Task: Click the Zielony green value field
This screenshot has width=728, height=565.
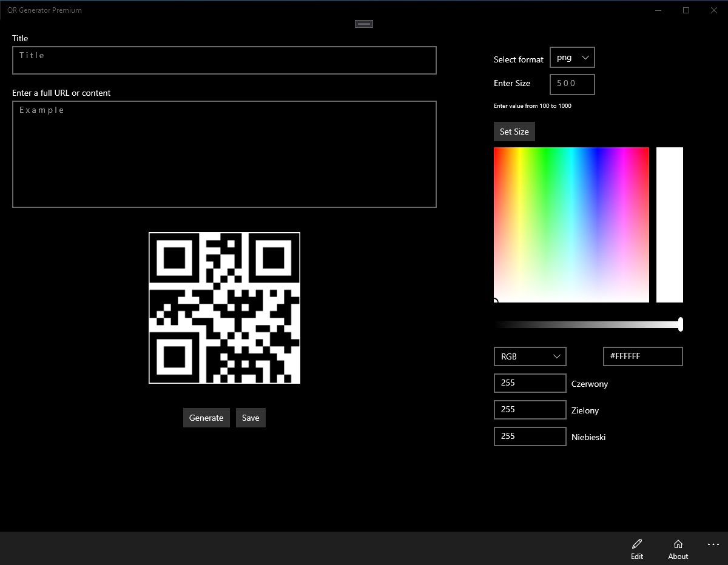Action: (x=530, y=410)
